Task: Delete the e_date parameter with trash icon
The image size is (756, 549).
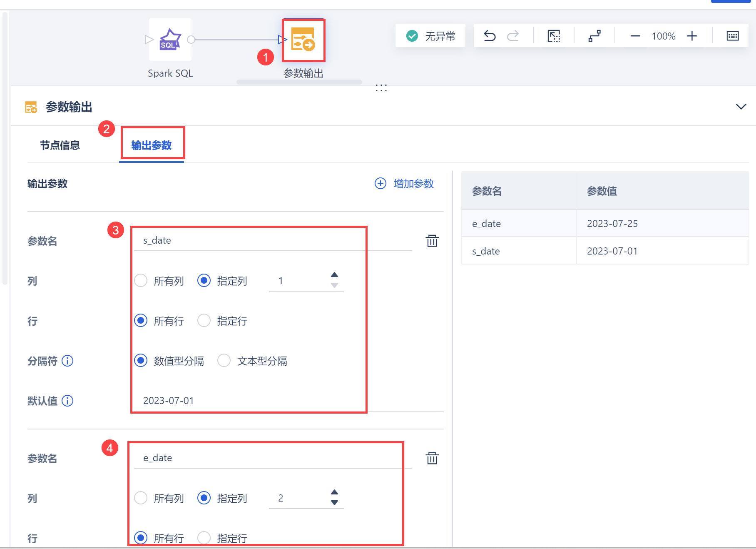Action: coord(432,458)
